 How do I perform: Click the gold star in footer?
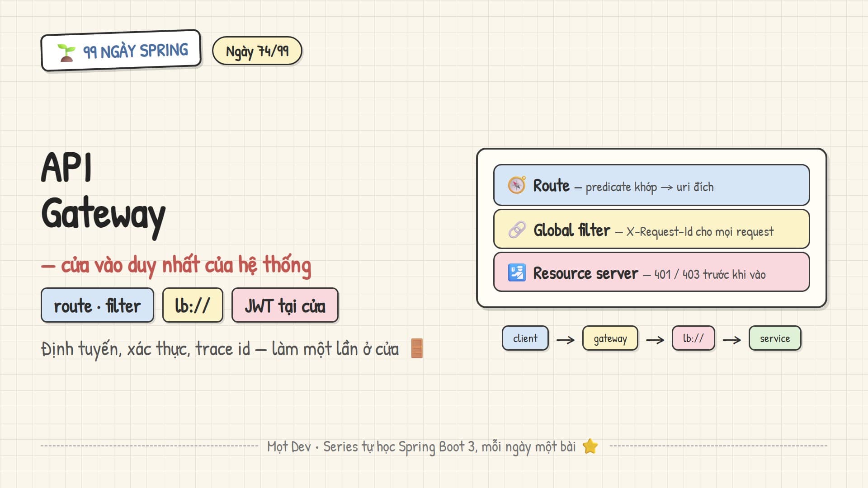coord(590,446)
